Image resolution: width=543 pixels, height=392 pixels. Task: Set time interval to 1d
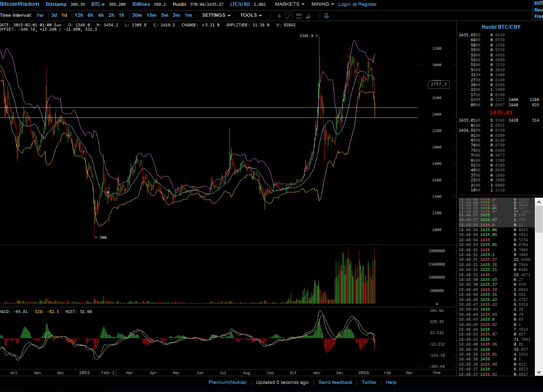point(64,15)
